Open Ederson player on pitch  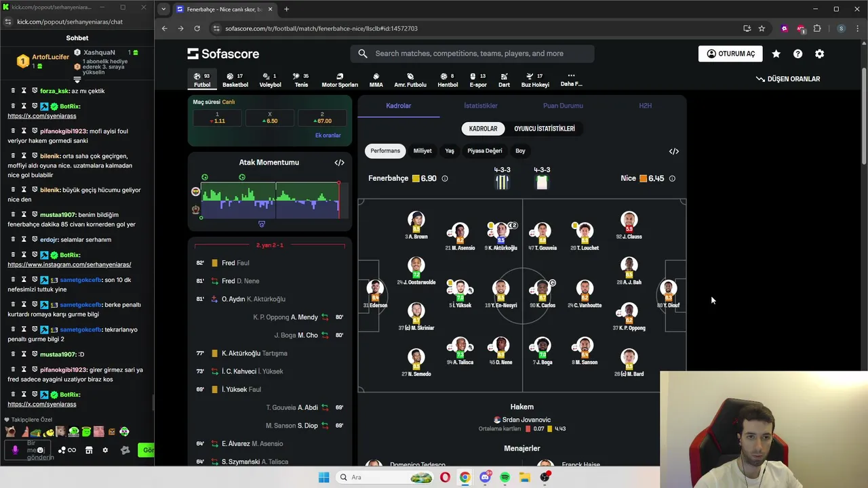pyautogui.click(x=375, y=293)
